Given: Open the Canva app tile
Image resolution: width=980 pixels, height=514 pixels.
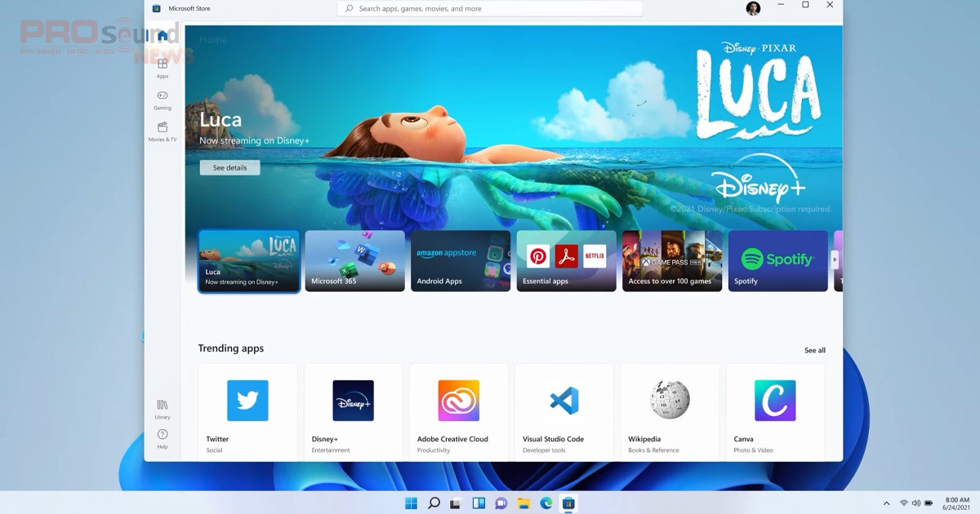Looking at the screenshot, I should [775, 412].
